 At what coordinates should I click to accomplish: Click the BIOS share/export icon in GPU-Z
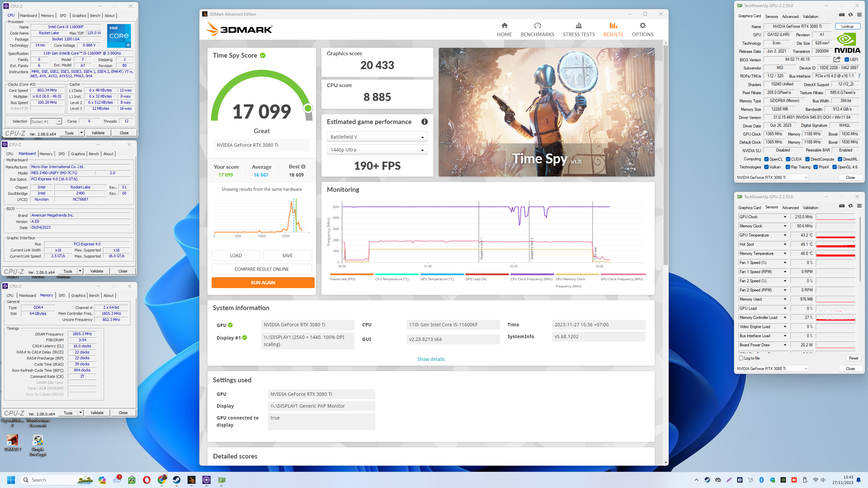pyautogui.click(x=836, y=59)
